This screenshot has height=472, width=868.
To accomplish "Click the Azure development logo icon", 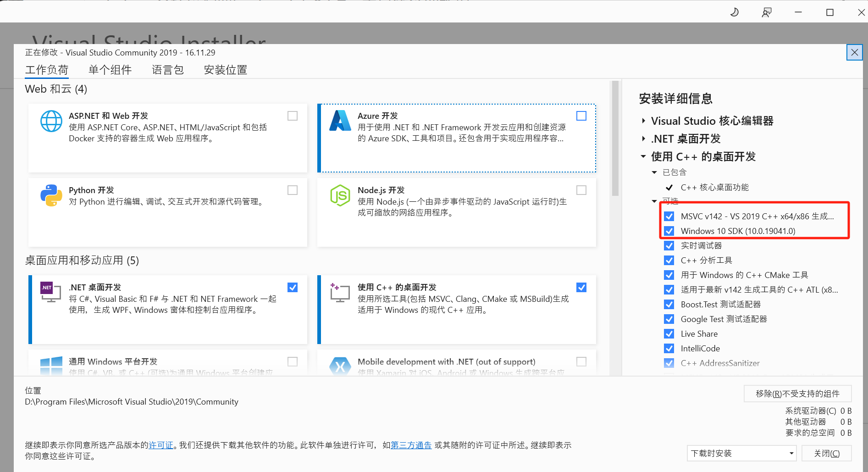I will (340, 121).
